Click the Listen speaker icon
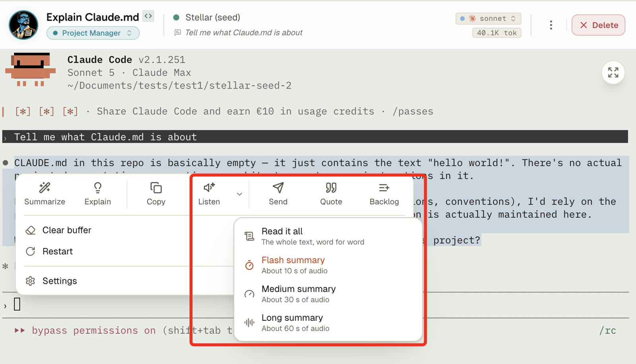This screenshot has width=636, height=364. pos(209,188)
